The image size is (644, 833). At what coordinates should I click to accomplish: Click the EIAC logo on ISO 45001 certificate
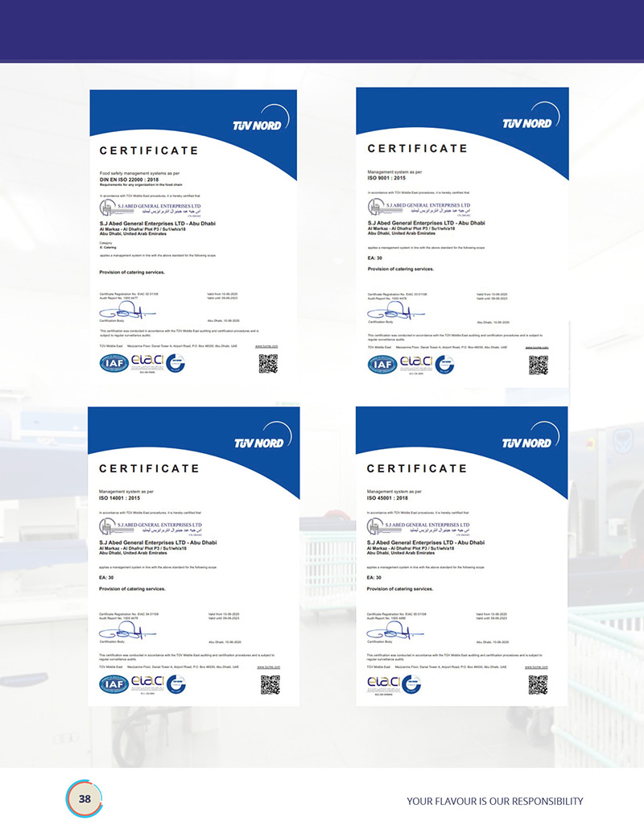tap(385, 682)
